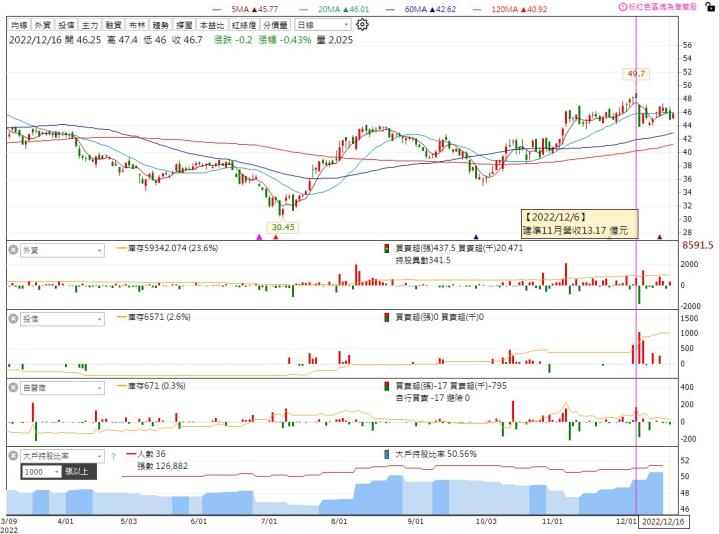Click the 5MA 45.77 legend entry
Image resolution: width=720 pixels, height=534 pixels.
coord(246,9)
